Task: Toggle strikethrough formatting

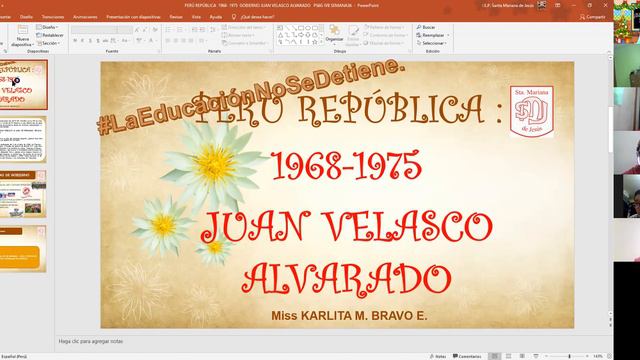Action: [x=105, y=40]
